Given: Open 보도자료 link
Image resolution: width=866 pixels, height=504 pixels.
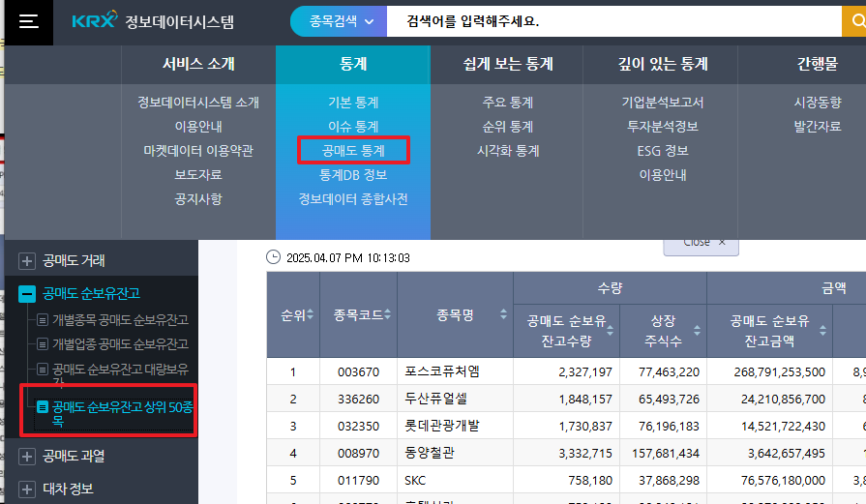Looking at the screenshot, I should [x=198, y=175].
